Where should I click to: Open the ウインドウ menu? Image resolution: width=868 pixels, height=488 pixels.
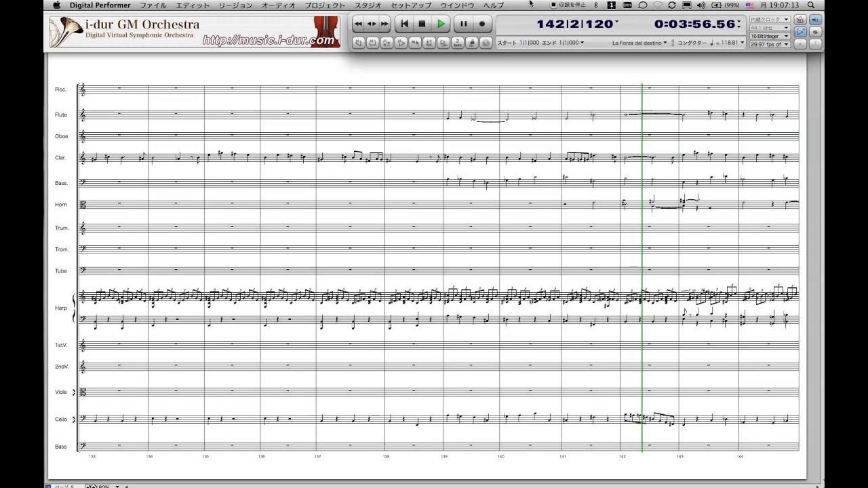457,5
